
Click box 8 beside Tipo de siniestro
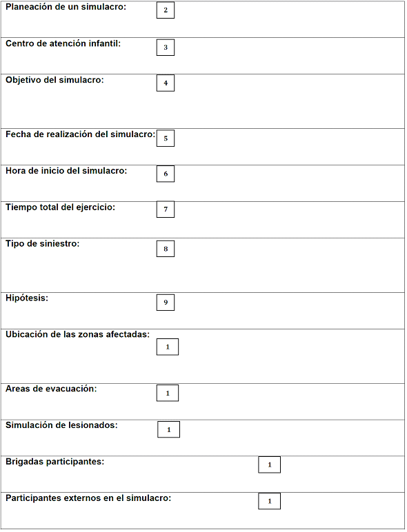point(166,249)
